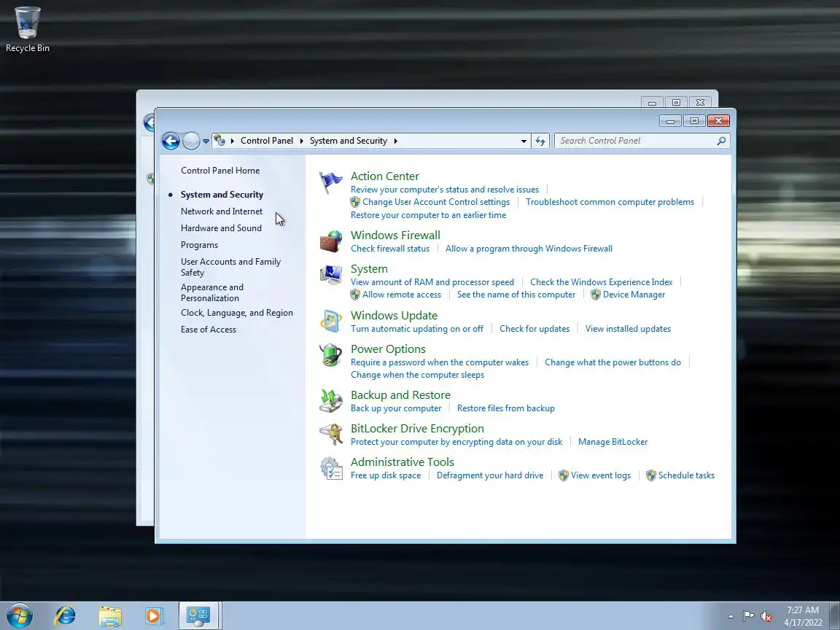Screen dimensions: 840x630
Task: Click the Administrative Tools gear icon
Action: pos(330,468)
